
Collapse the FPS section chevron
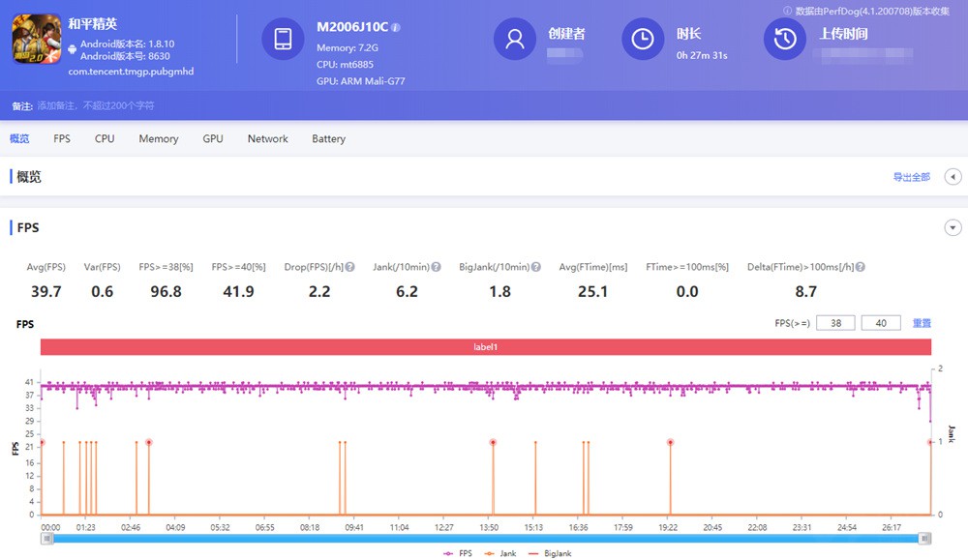(953, 227)
